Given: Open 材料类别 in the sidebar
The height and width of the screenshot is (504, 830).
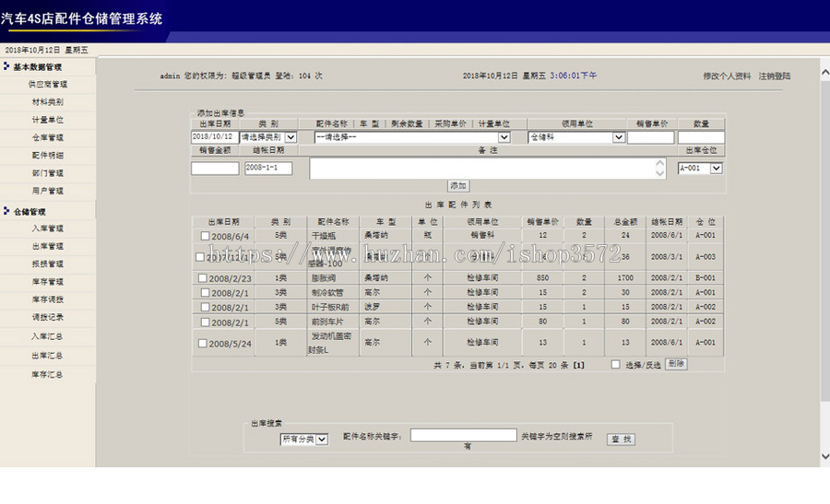Looking at the screenshot, I should (x=48, y=101).
